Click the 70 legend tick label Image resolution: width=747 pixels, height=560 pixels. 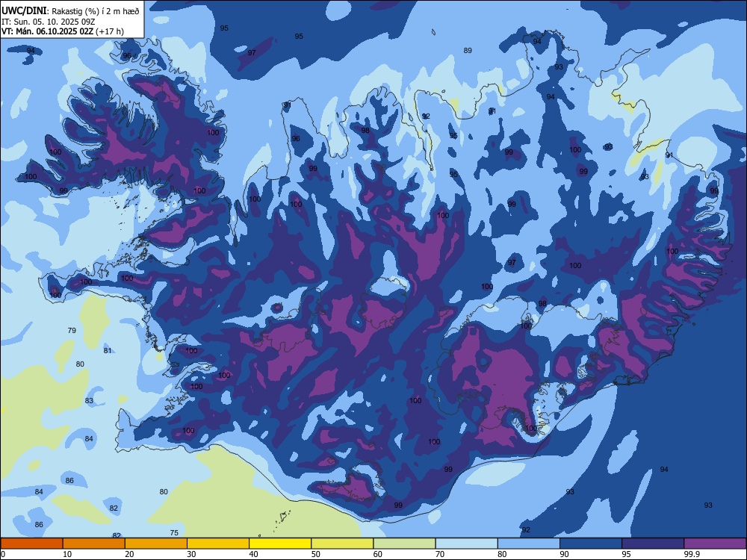(x=440, y=554)
